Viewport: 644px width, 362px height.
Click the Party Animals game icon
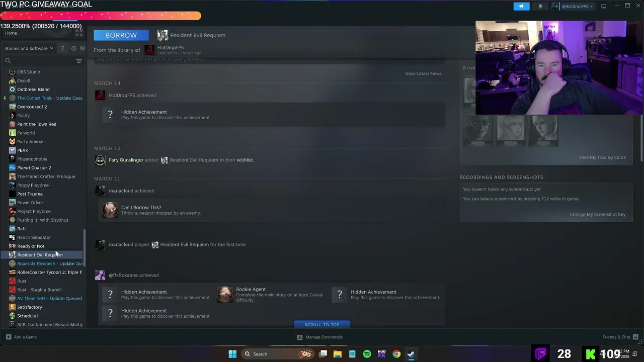12,141
